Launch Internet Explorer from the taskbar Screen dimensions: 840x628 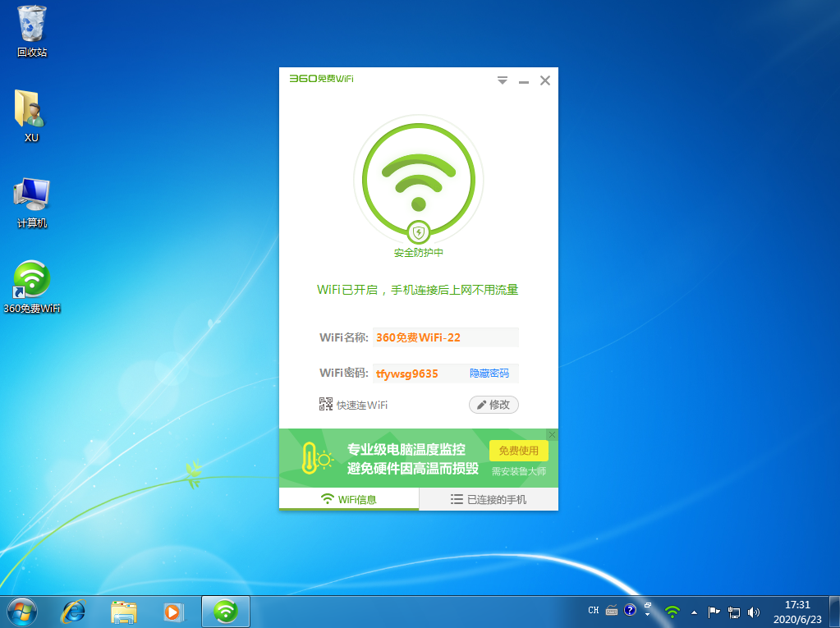tap(73, 612)
